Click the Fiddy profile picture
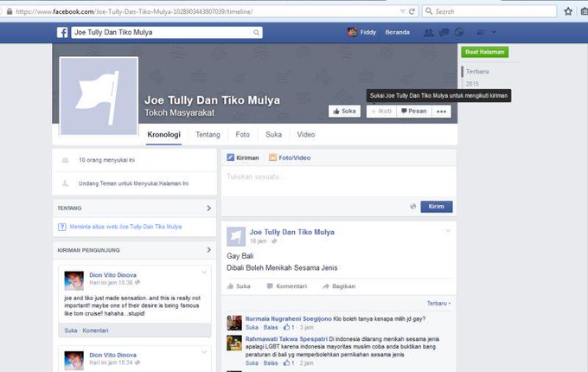This screenshot has width=588, height=372. click(x=352, y=32)
